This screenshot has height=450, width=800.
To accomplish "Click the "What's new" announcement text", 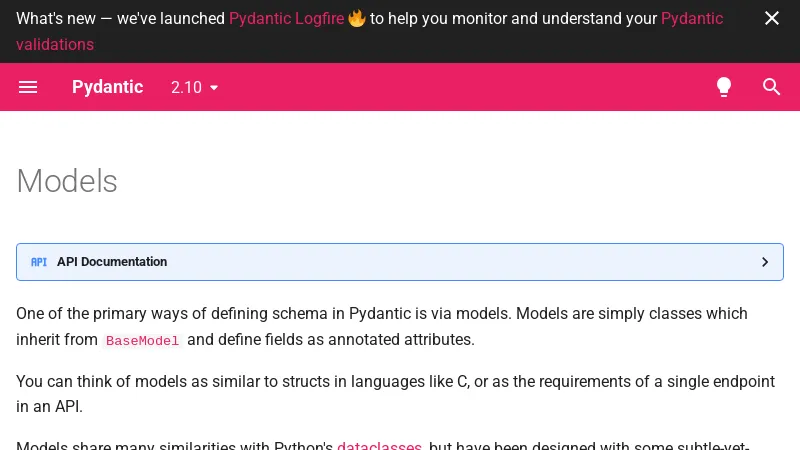I will pos(120,18).
